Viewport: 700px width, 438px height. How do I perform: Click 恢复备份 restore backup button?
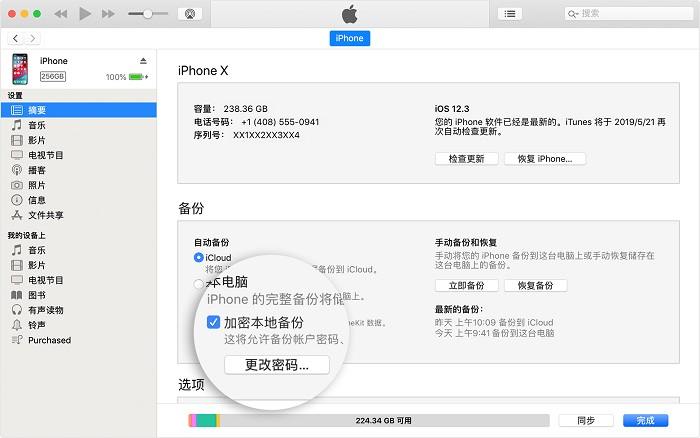point(536,286)
